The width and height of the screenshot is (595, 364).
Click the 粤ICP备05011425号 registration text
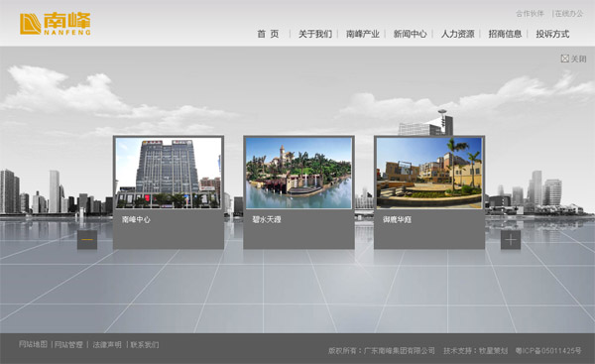[548, 351]
